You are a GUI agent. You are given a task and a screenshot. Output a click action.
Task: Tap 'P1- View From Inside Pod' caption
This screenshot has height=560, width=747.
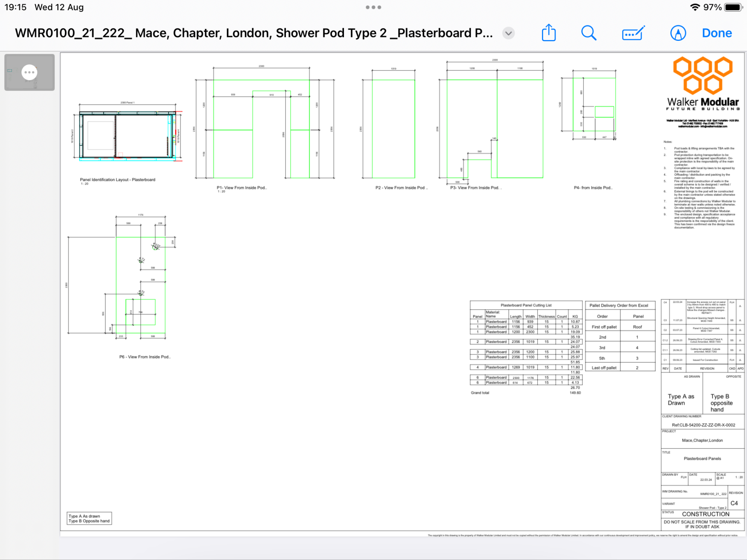coord(242,187)
